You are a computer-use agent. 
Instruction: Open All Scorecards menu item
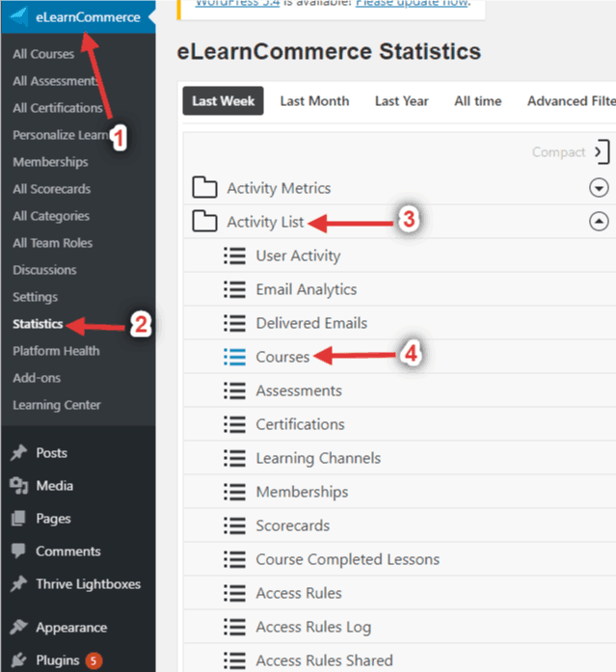click(x=52, y=189)
